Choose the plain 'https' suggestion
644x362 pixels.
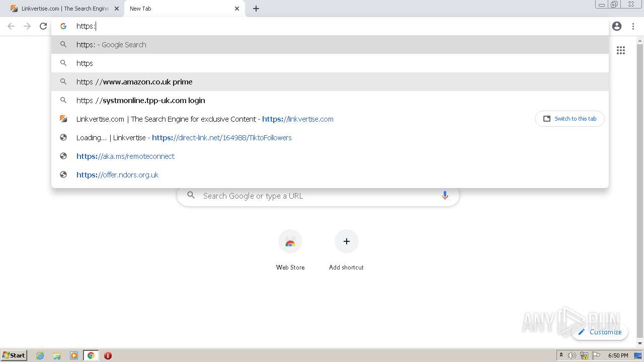[330, 63]
